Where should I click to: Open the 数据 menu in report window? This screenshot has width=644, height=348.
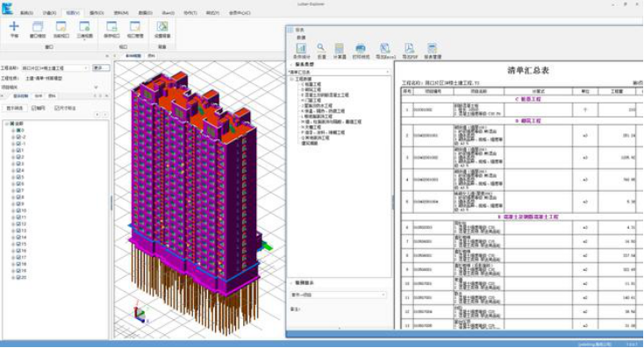pyautogui.click(x=301, y=38)
